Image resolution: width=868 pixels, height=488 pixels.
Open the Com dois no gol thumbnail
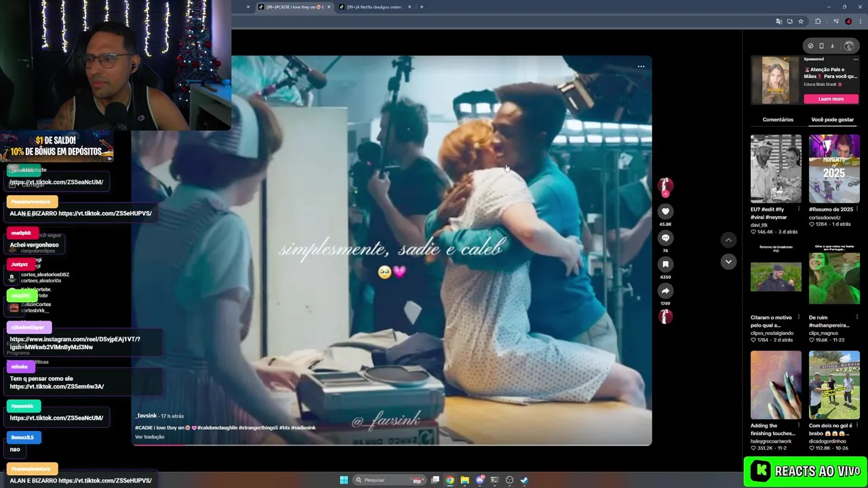(834, 384)
